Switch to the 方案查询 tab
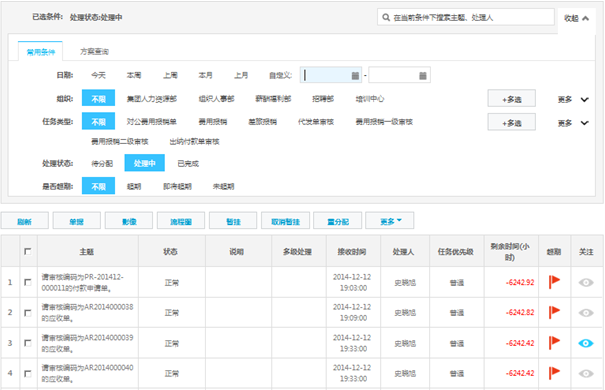This screenshot has width=605, height=390. point(94,51)
